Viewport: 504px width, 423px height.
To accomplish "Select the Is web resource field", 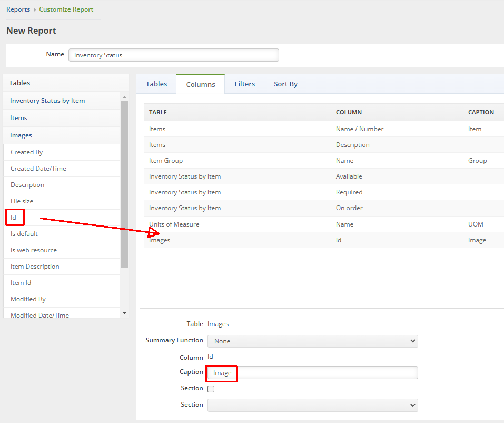I will tap(34, 250).
